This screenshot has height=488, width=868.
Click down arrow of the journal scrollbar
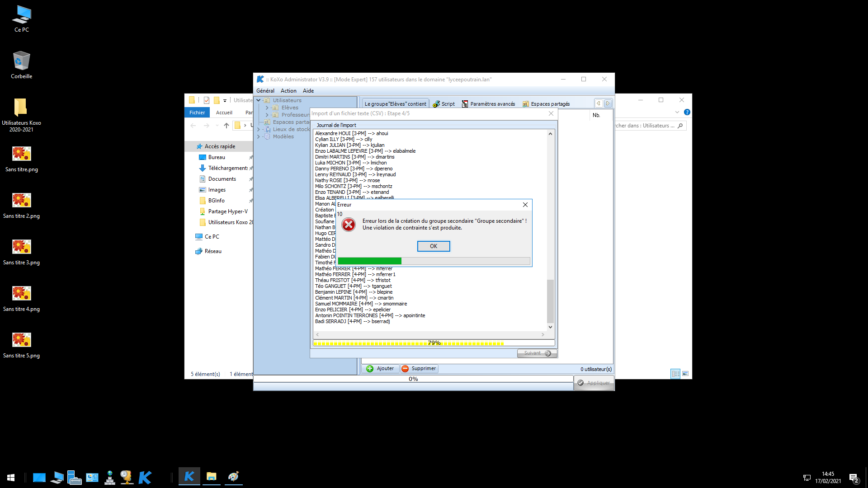pyautogui.click(x=550, y=327)
